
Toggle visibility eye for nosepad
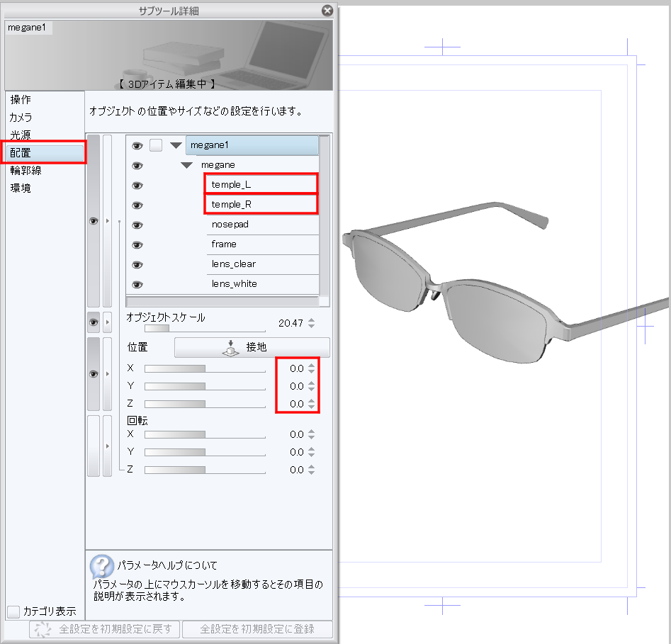(137, 225)
